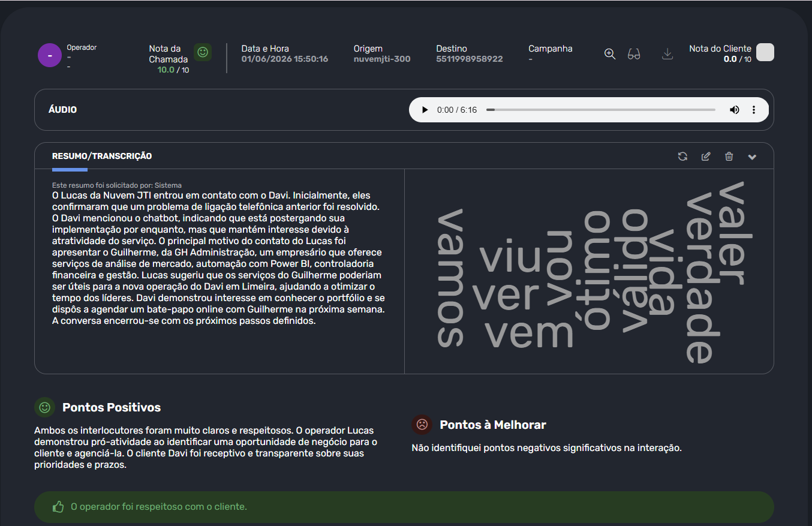
Task: Click 'Este resumo foi solicitado por: Sistema'
Action: 117,185
